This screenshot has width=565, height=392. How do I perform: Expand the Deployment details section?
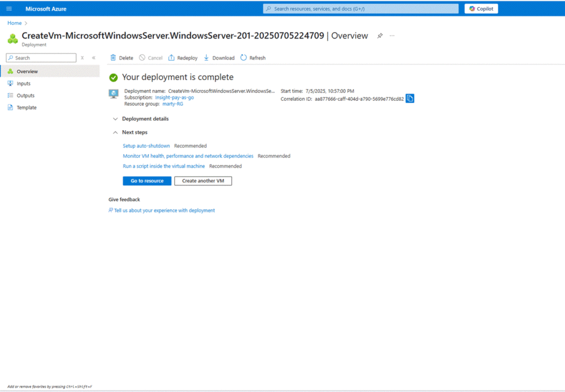[115, 119]
